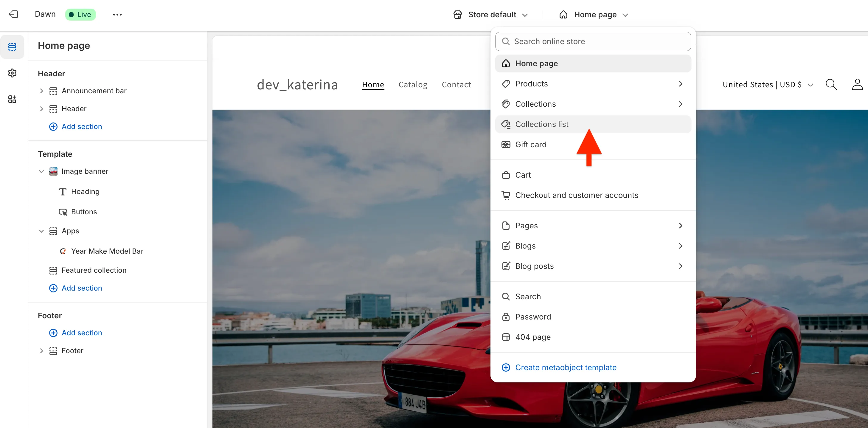Expand the Announcement bar section

[41, 91]
